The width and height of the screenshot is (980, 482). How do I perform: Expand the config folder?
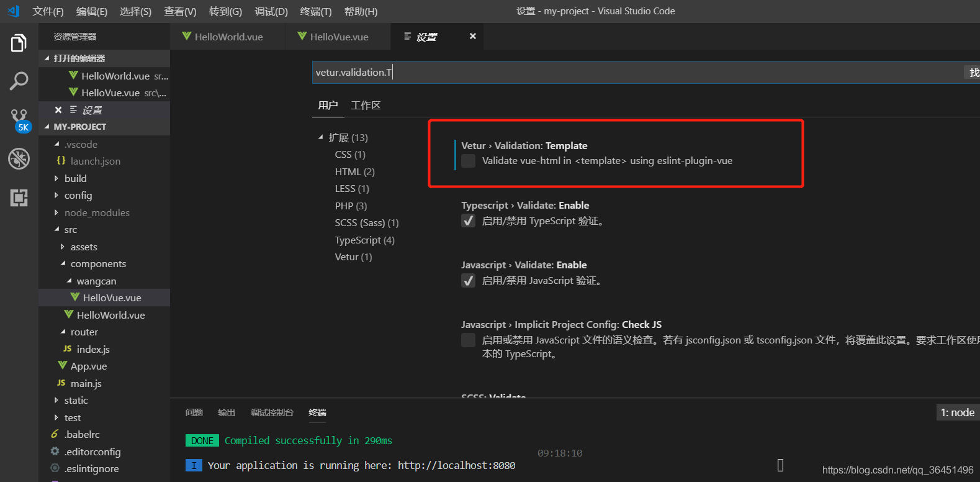(56, 195)
